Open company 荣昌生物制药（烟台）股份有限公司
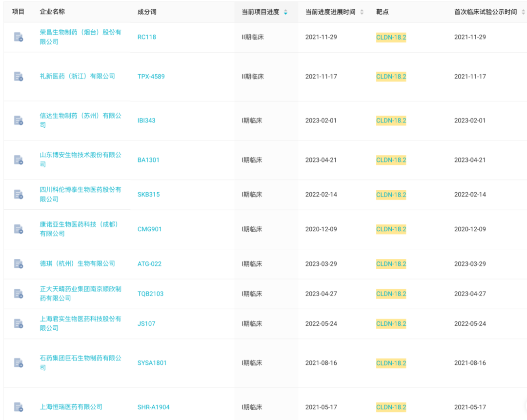 tap(81, 37)
